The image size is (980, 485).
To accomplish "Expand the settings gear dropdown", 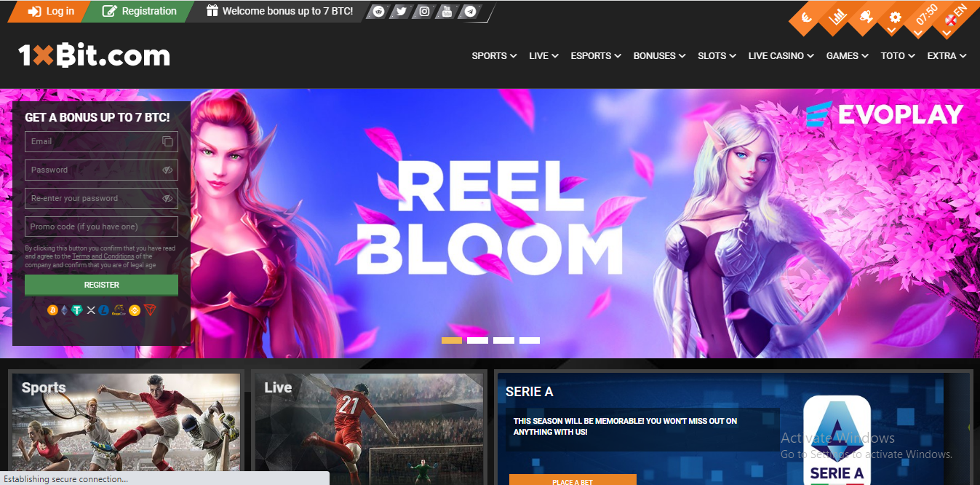I will [x=895, y=17].
